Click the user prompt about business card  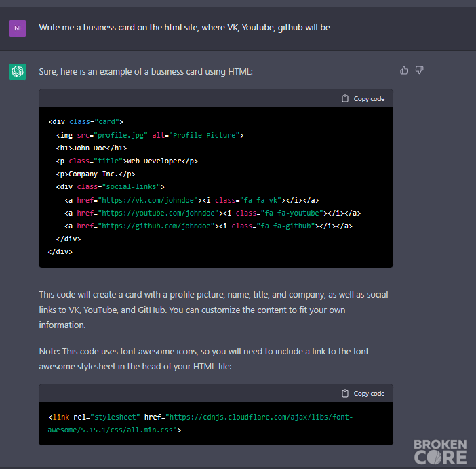pos(184,28)
